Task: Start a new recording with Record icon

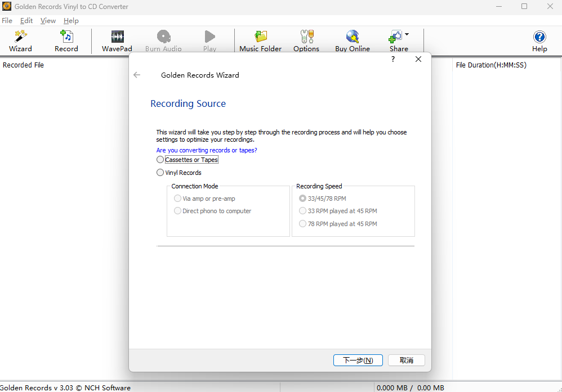Action: pyautogui.click(x=66, y=41)
